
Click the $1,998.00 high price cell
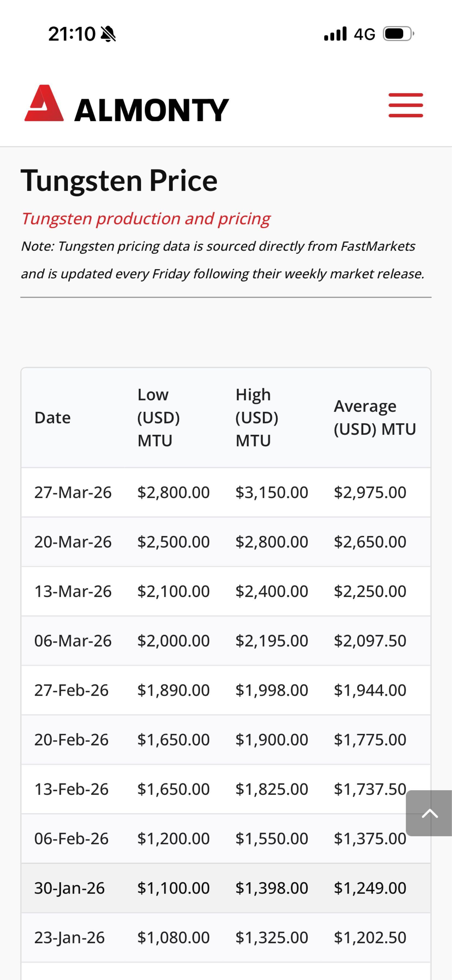click(x=271, y=690)
